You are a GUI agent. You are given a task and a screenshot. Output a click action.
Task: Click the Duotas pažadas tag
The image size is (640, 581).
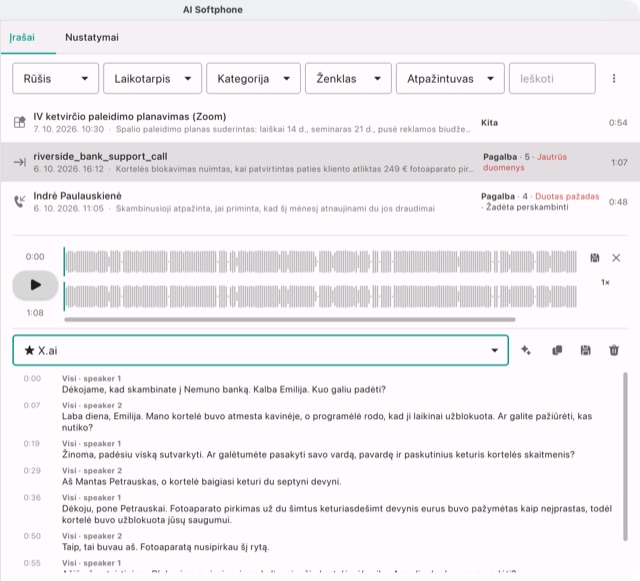click(x=567, y=196)
